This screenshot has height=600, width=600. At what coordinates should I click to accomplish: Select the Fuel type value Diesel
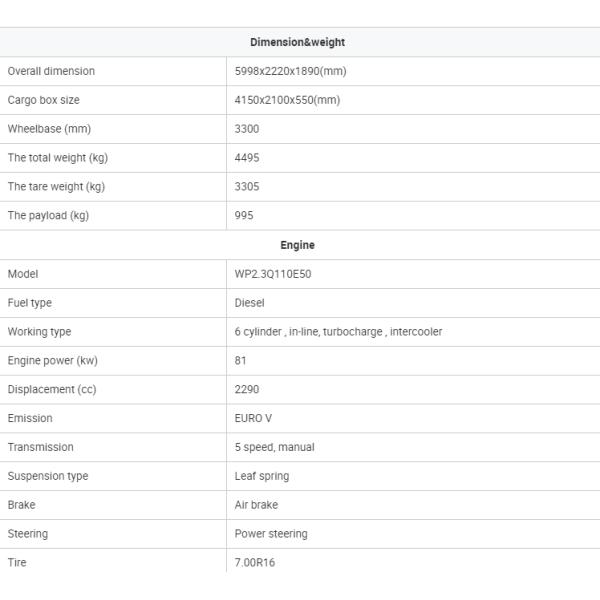tap(249, 303)
